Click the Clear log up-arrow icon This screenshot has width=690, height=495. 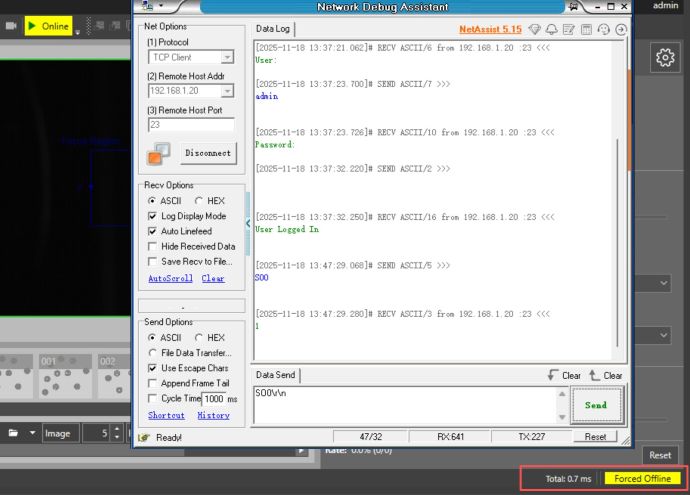[594, 375]
